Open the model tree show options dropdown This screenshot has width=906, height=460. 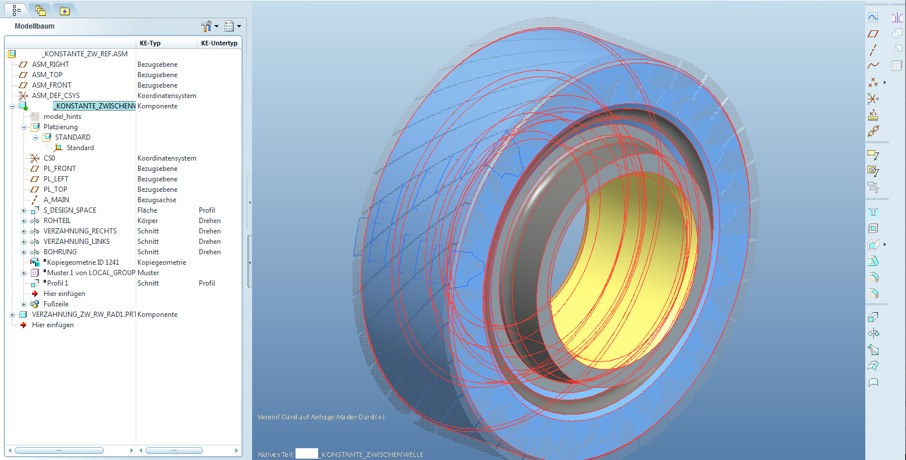tap(232, 27)
